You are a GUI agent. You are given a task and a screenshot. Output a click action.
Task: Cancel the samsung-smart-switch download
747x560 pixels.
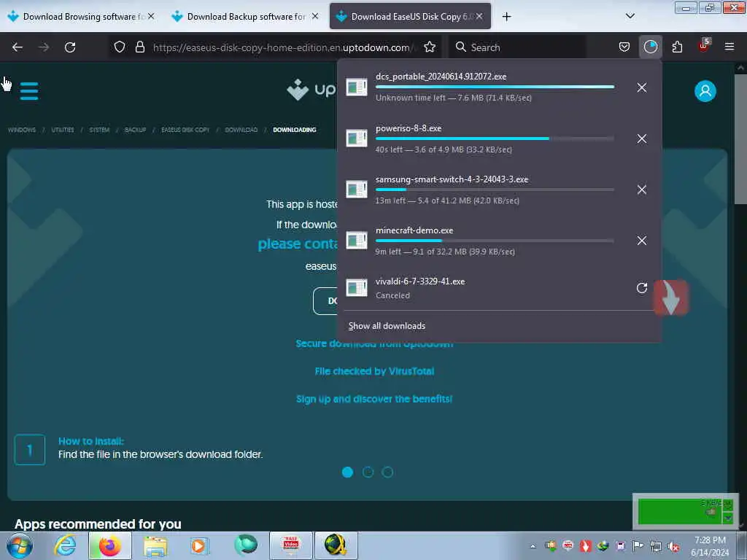pos(642,190)
